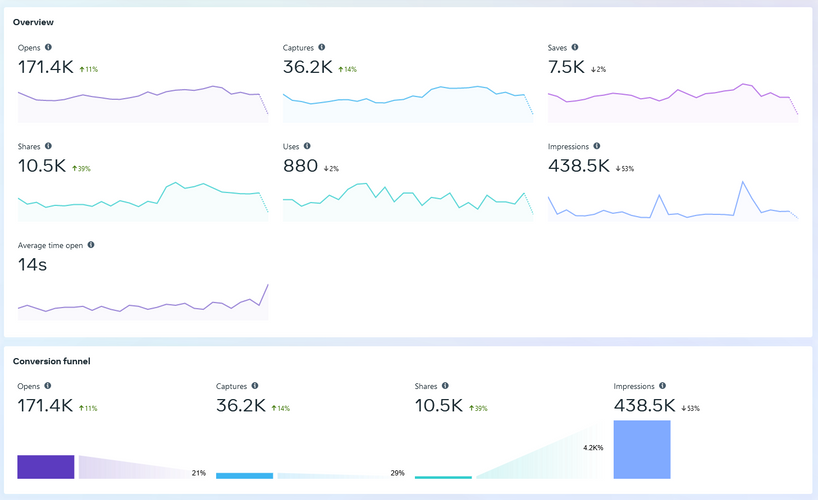Viewport: 818px width, 500px height.
Task: Click info icon beside funnel Captures
Action: [255, 386]
